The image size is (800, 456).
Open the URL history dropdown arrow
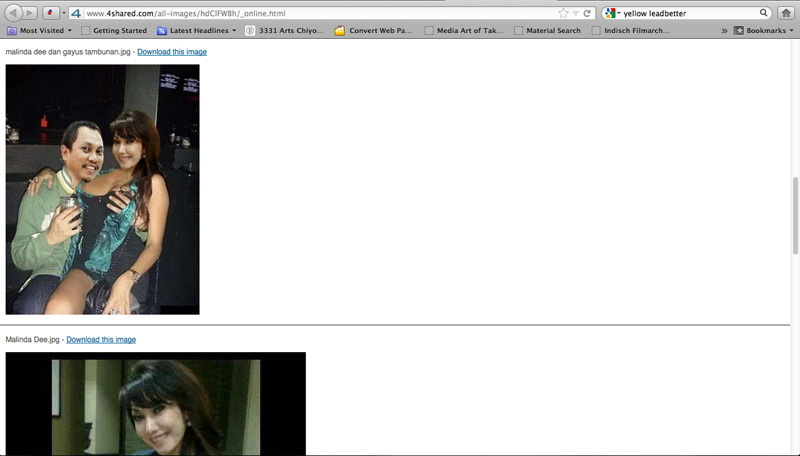576,13
